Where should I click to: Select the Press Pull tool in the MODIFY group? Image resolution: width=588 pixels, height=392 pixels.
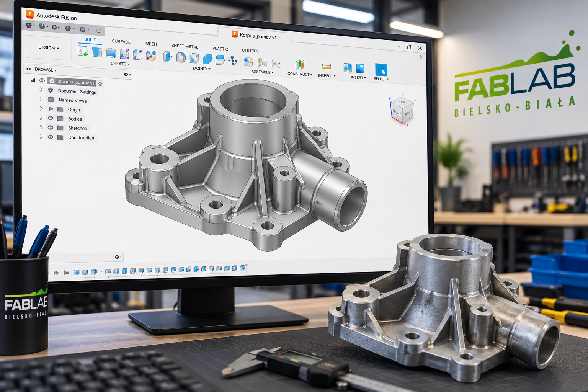tap(167, 57)
